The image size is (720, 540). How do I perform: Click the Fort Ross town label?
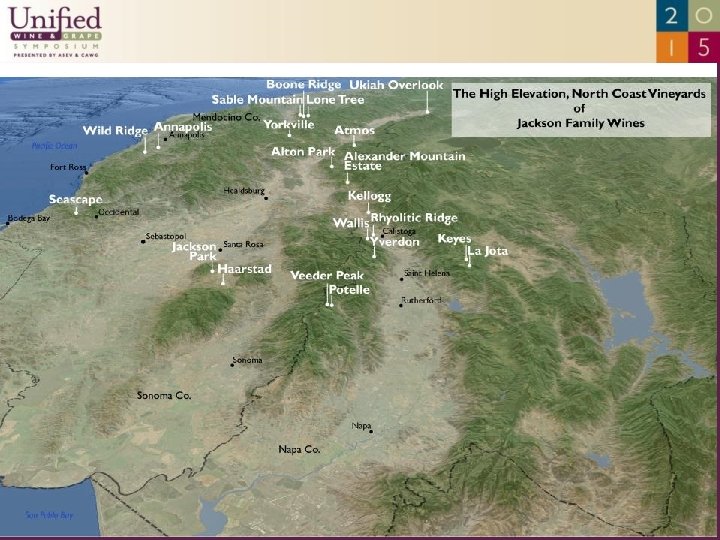[68, 167]
